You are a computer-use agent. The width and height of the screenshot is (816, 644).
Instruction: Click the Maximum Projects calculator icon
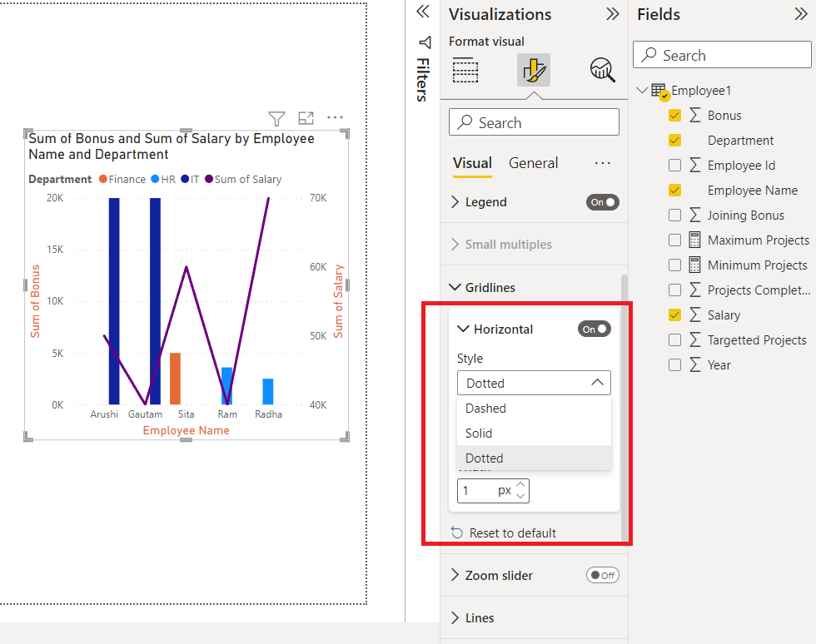tap(694, 240)
